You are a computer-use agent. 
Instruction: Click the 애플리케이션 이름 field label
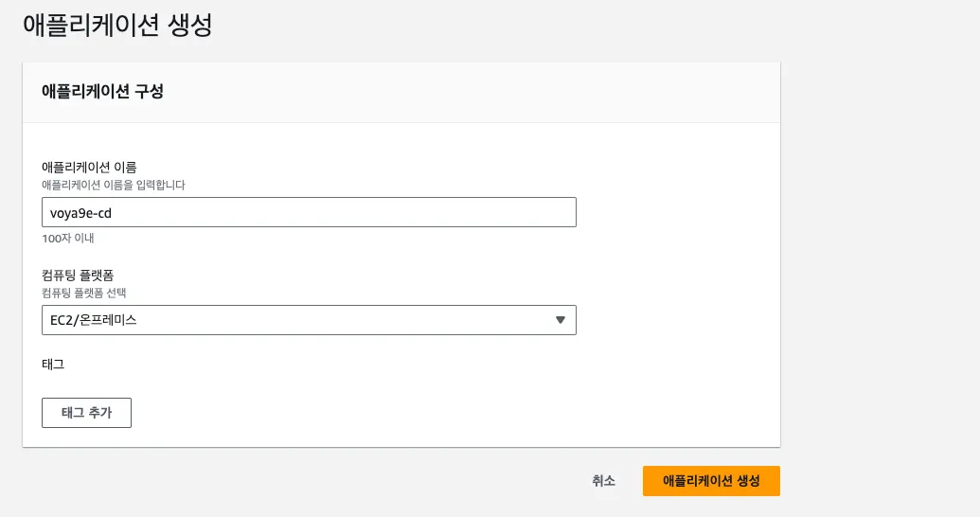[x=90, y=168]
